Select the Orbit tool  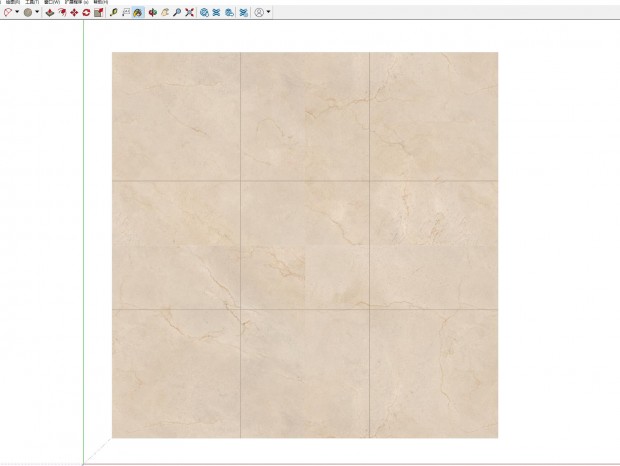tap(153, 13)
